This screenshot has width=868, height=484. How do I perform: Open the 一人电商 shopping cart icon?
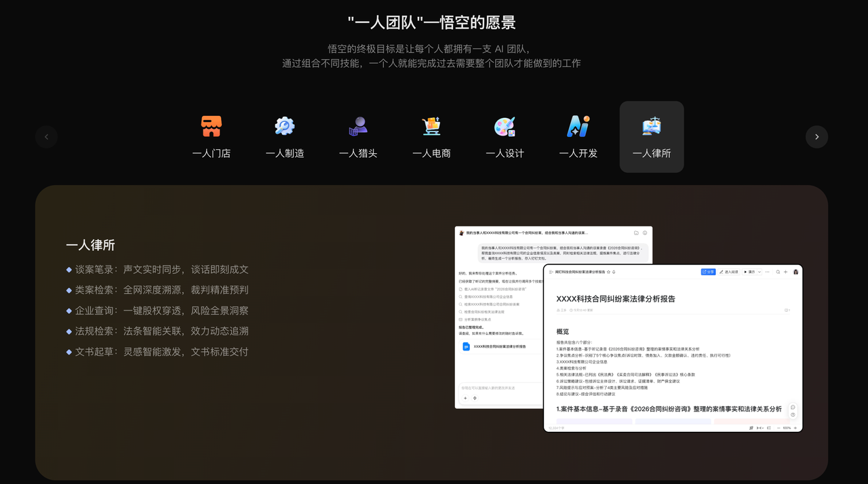tap(431, 127)
